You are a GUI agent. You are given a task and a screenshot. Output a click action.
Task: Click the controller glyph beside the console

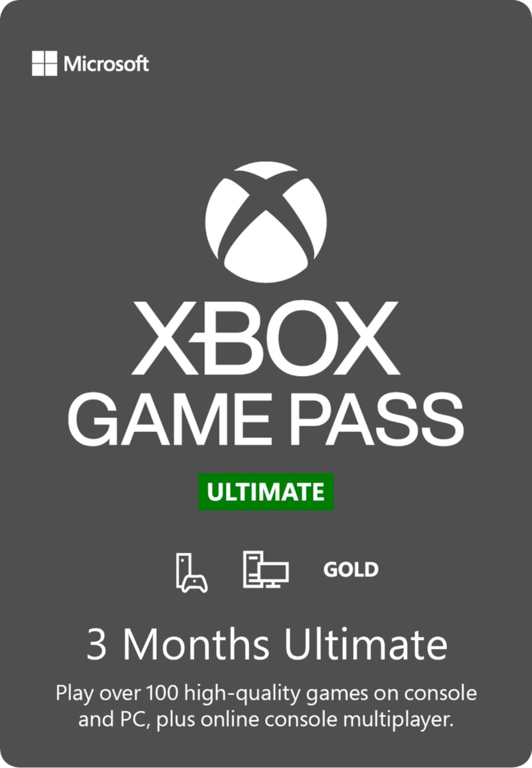(195, 584)
